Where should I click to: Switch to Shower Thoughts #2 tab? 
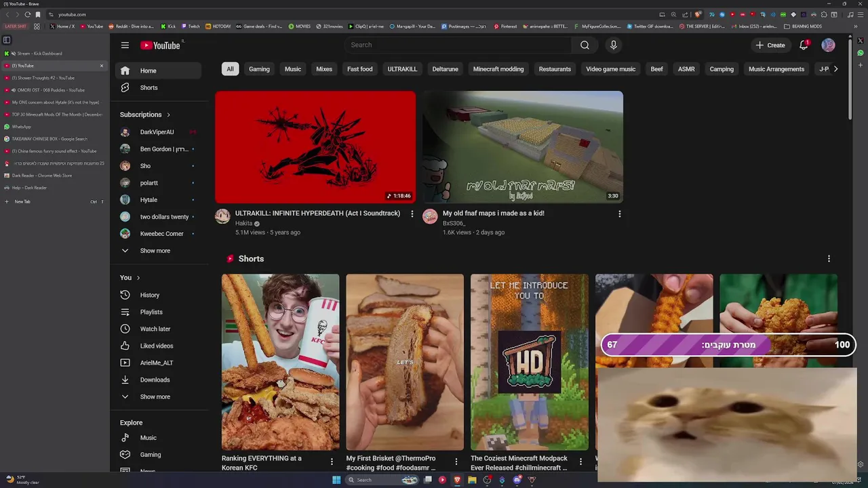[x=54, y=78]
